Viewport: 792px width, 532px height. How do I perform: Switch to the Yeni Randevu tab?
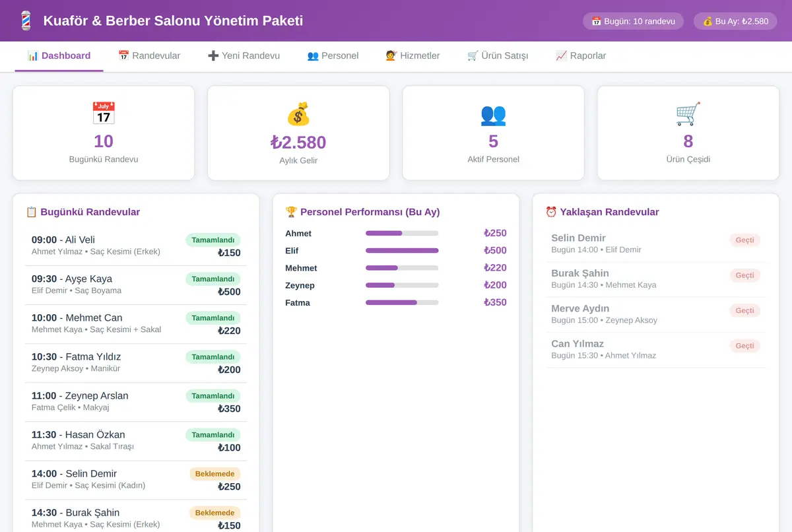244,56
